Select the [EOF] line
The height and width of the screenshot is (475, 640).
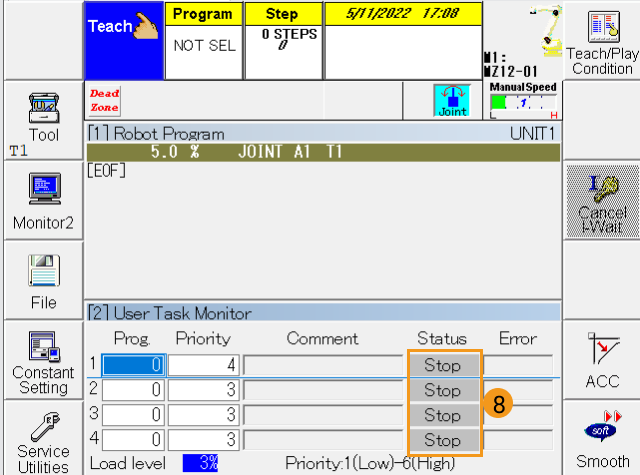point(107,171)
